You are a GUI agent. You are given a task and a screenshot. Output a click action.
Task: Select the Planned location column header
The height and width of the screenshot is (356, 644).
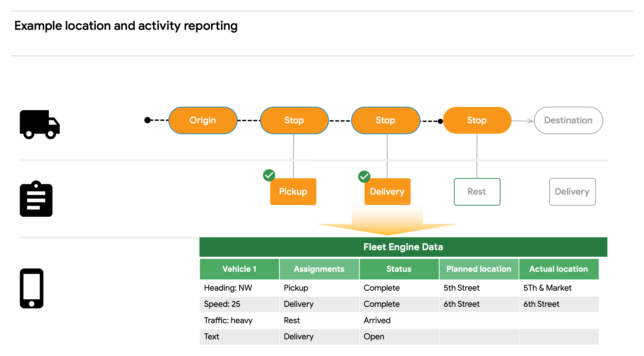tap(479, 269)
